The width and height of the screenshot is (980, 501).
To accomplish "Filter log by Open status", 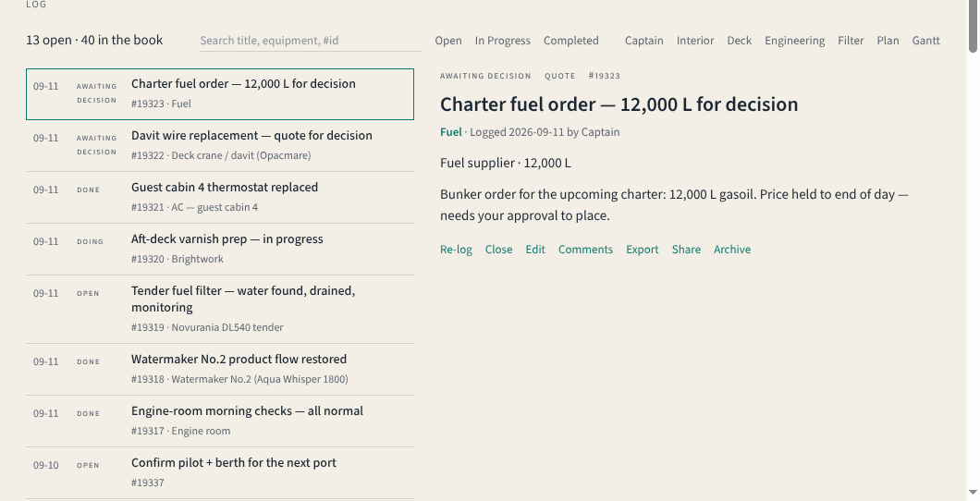I will pyautogui.click(x=448, y=41).
